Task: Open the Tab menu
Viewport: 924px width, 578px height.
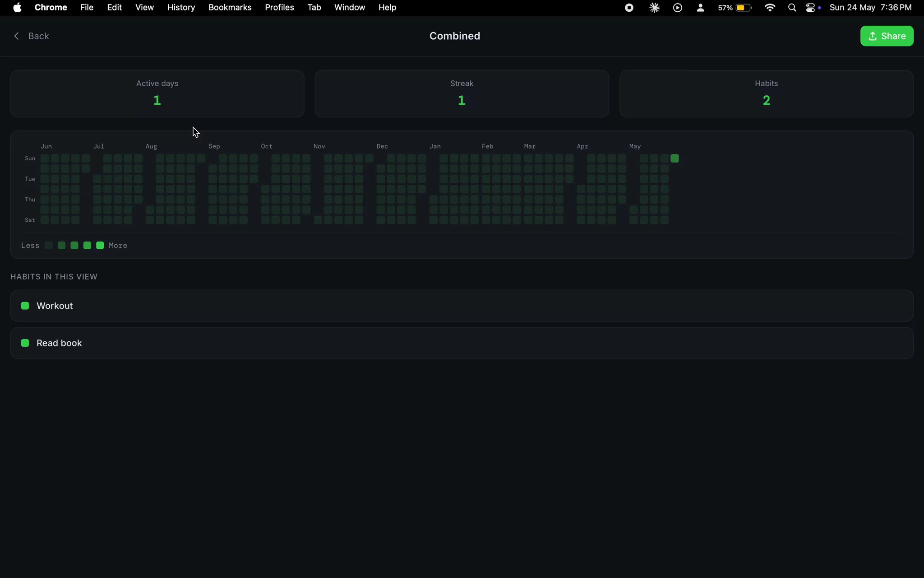Action: click(314, 8)
